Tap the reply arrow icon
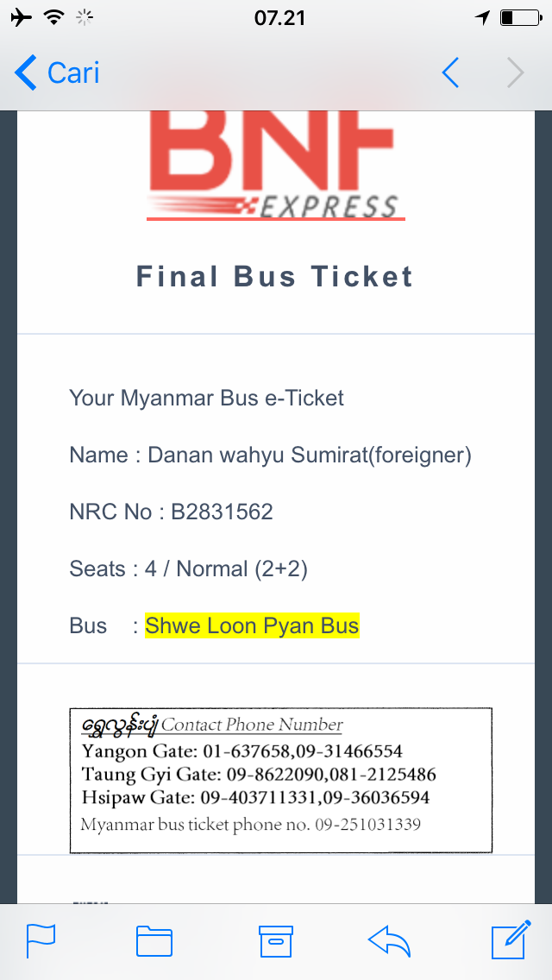552x980 pixels. 389,940
